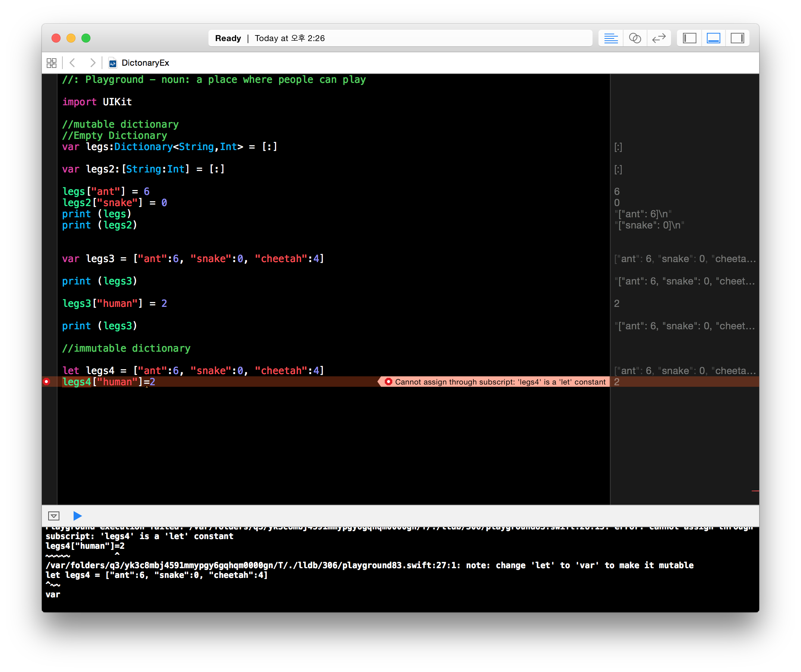Go forward in file history
This screenshot has width=801, height=672.
click(92, 63)
